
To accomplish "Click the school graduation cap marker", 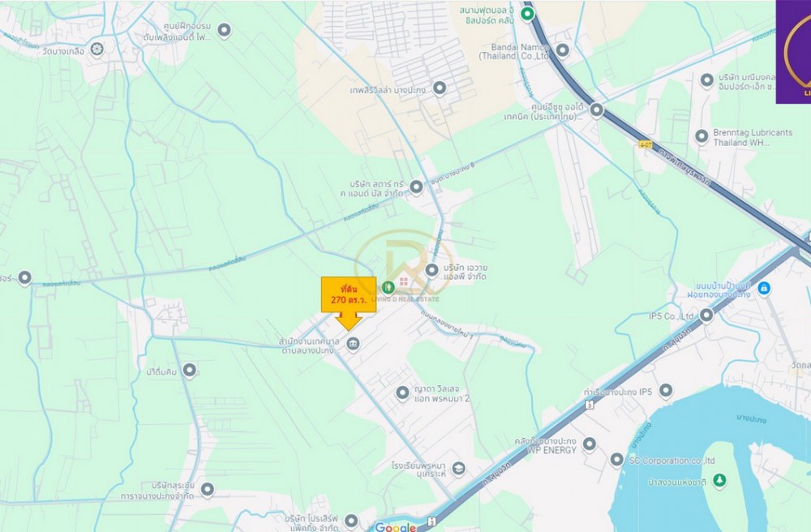I will click(458, 469).
